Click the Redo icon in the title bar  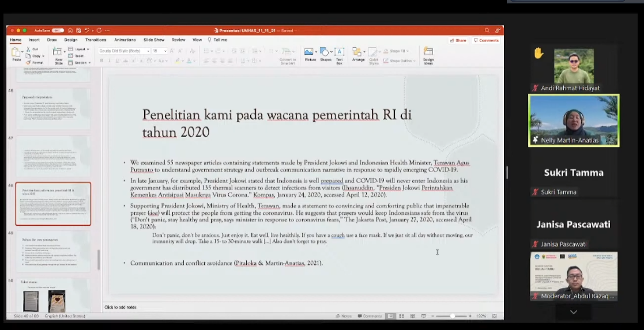pos(99,31)
